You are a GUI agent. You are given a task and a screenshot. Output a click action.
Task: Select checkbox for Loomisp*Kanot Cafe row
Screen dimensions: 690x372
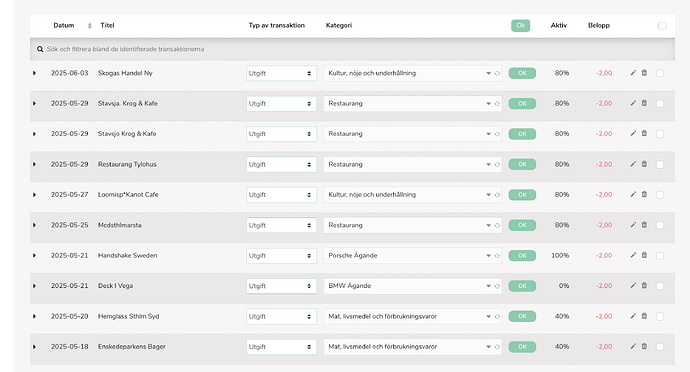[660, 195]
